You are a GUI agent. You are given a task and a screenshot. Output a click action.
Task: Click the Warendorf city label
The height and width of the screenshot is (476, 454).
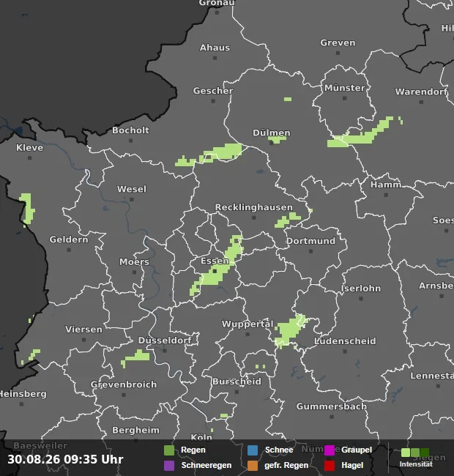tap(421, 92)
